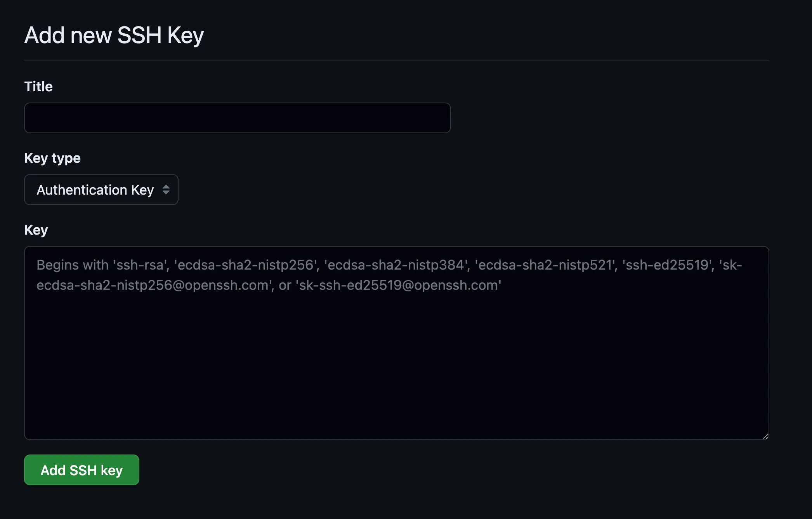Click the resize grip of the Key textarea
812x519 pixels.
tap(765, 436)
